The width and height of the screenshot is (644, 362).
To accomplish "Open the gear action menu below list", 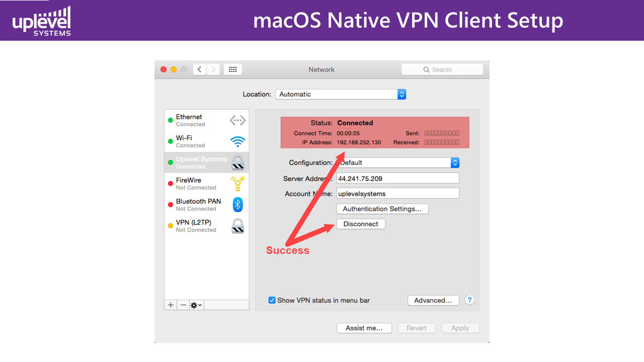I will click(196, 305).
